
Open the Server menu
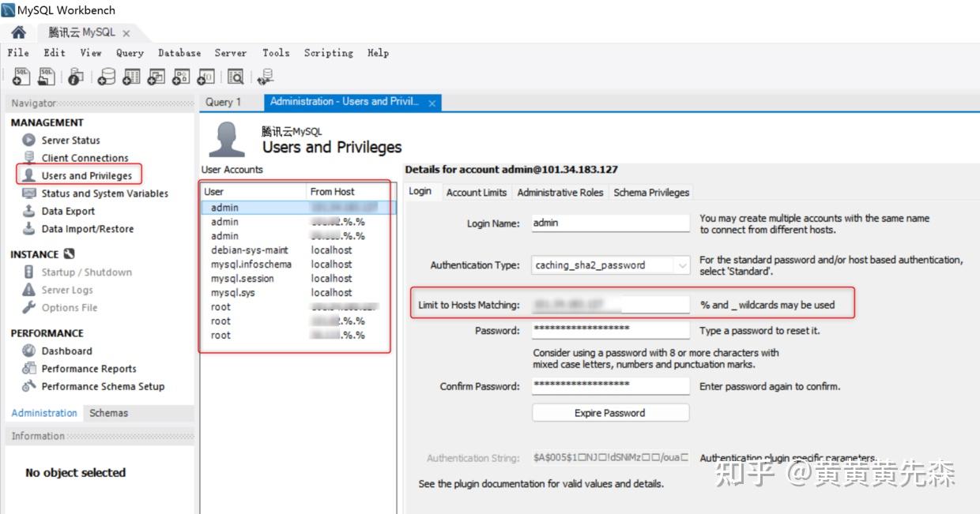coord(231,53)
